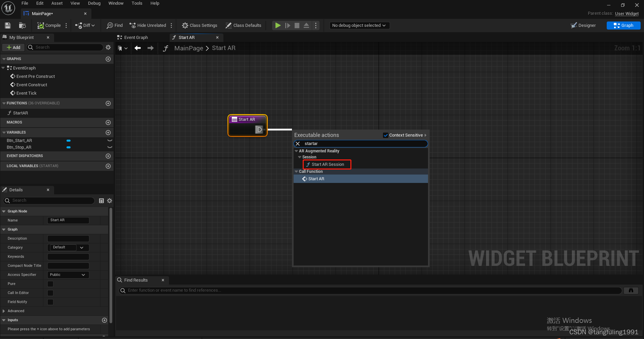Screen dimensions: 644x339
Task: Open the Tools menu
Action: coord(137,3)
